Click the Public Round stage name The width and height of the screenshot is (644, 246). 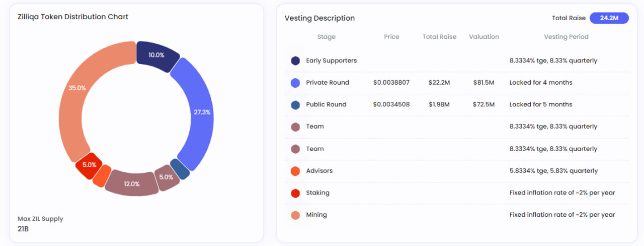(326, 105)
